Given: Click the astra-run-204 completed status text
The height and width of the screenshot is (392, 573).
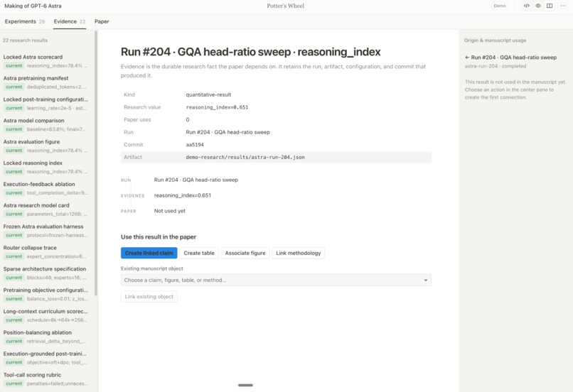Looking at the screenshot, I should (x=496, y=66).
